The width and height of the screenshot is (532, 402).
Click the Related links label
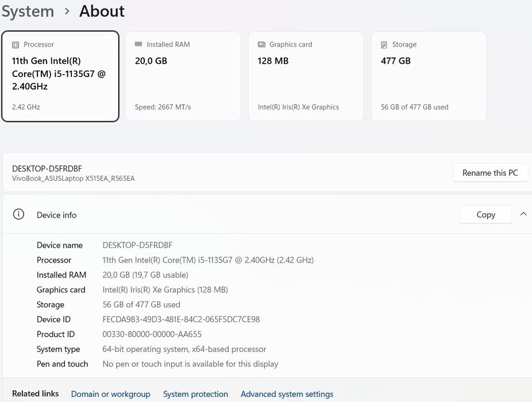point(35,393)
